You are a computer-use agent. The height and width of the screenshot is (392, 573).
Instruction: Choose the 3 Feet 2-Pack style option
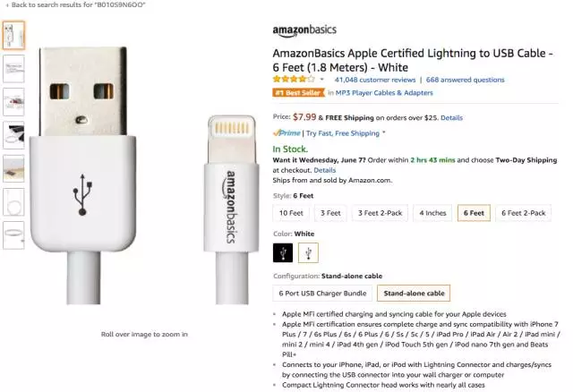379,213
